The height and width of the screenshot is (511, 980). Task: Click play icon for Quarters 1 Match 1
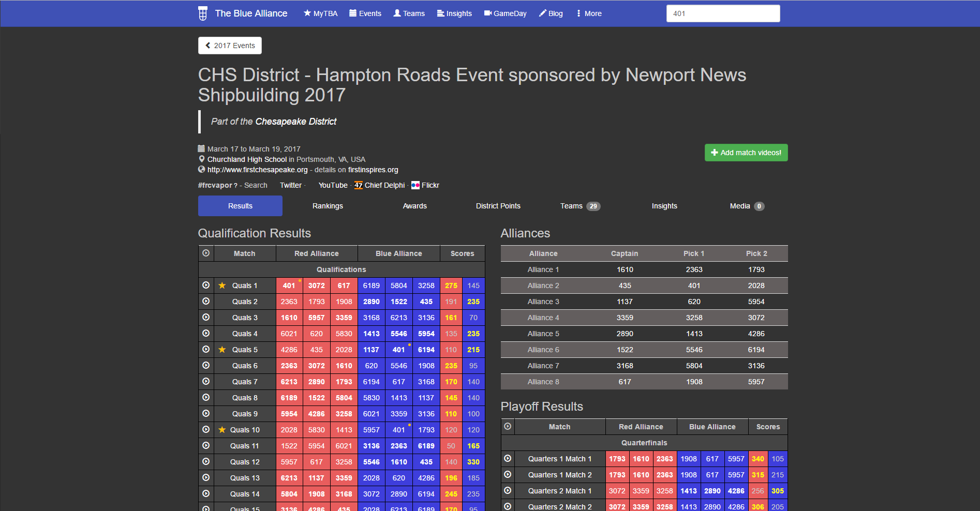(x=508, y=459)
